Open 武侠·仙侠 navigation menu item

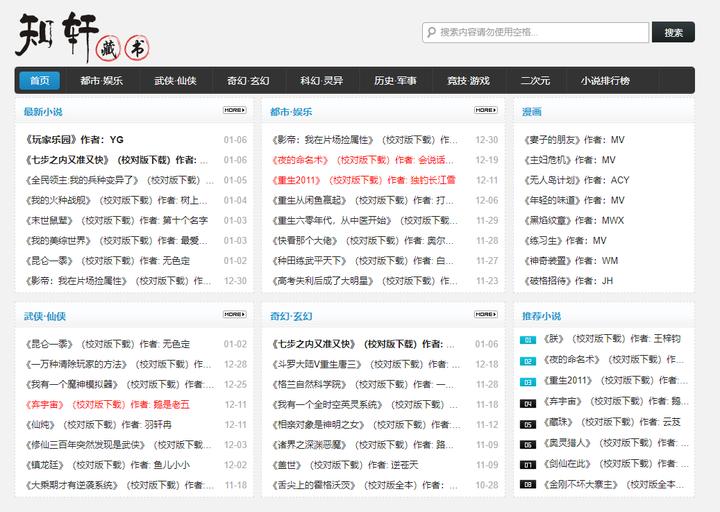coord(175,81)
